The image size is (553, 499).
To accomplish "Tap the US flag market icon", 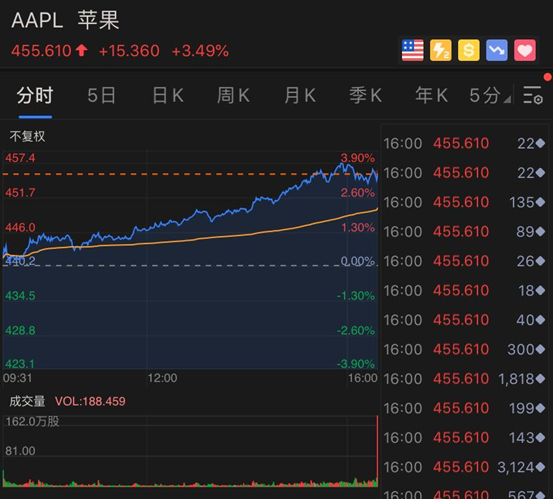I will [x=412, y=50].
